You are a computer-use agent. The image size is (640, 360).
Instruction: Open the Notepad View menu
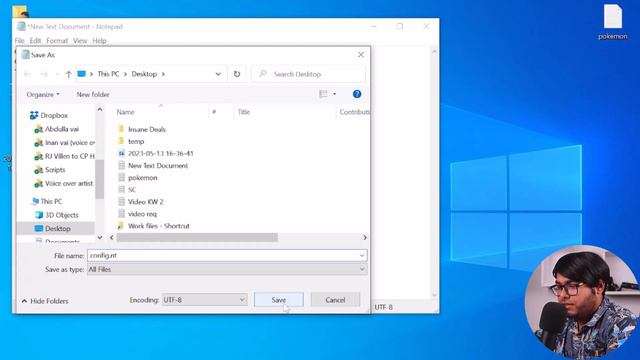point(80,41)
